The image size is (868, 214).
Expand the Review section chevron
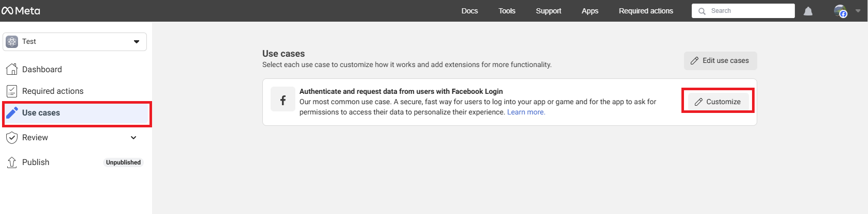pos(133,138)
